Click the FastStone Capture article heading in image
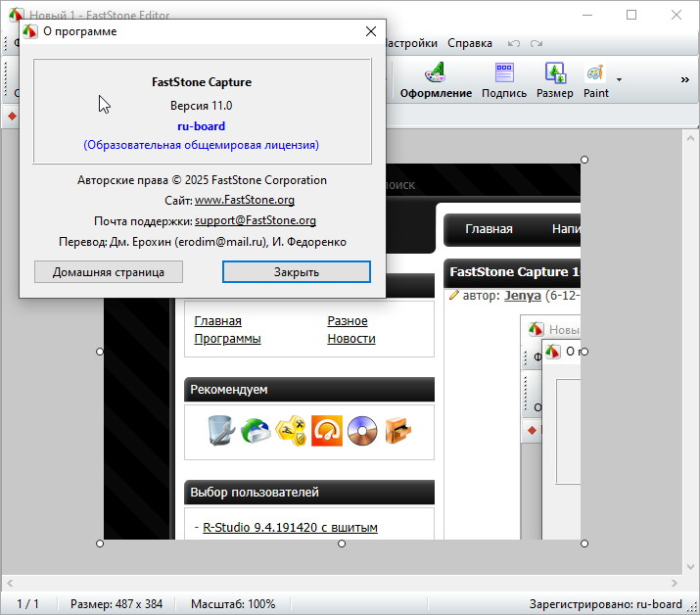Viewport: 700px width, 615px height. [514, 272]
